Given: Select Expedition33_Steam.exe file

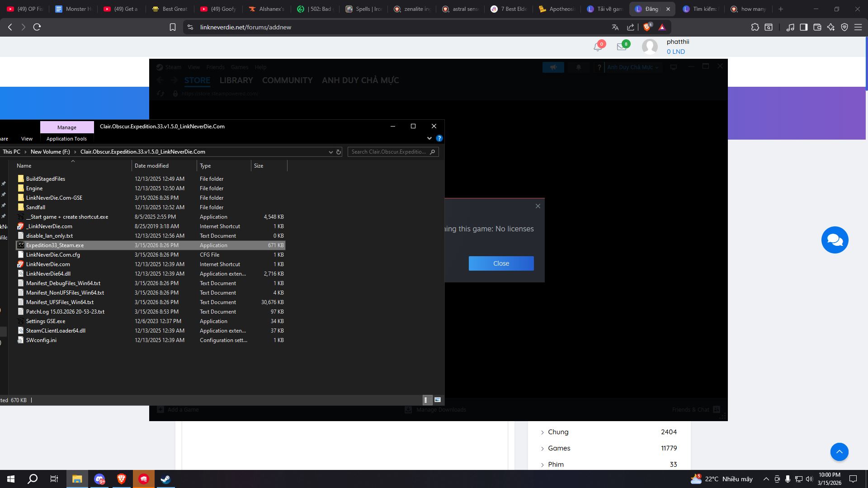Looking at the screenshot, I should point(55,245).
